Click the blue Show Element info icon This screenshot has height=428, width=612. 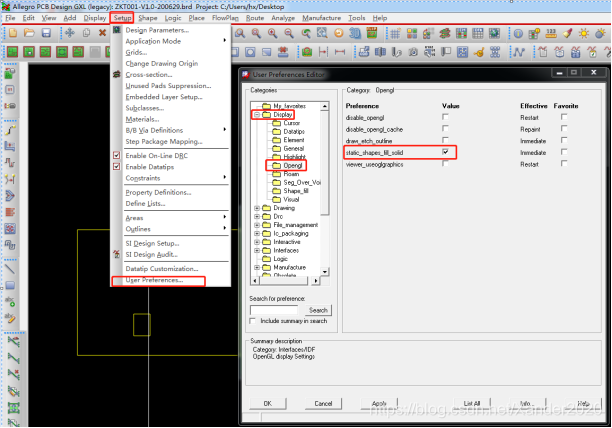tap(518, 34)
